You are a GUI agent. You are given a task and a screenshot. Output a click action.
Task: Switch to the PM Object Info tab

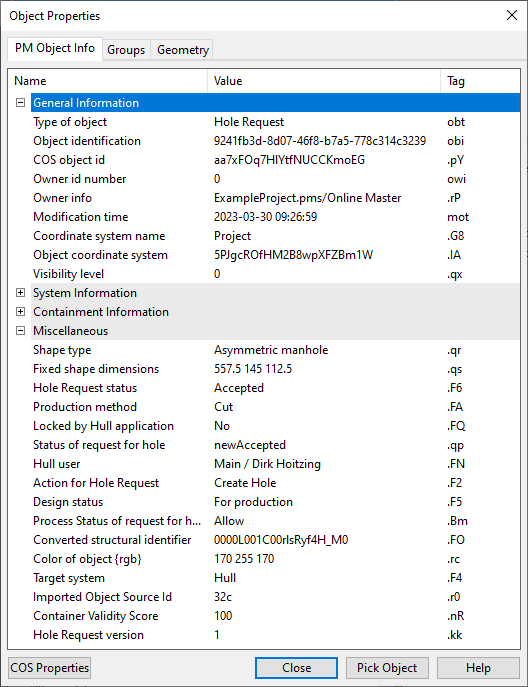point(55,48)
